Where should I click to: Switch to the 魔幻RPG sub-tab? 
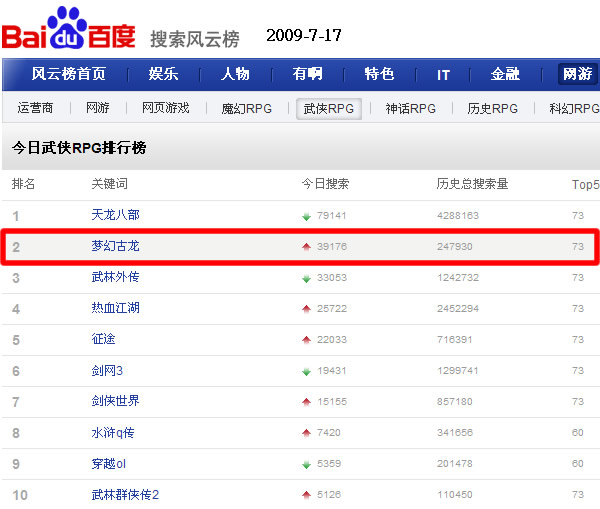click(247, 109)
